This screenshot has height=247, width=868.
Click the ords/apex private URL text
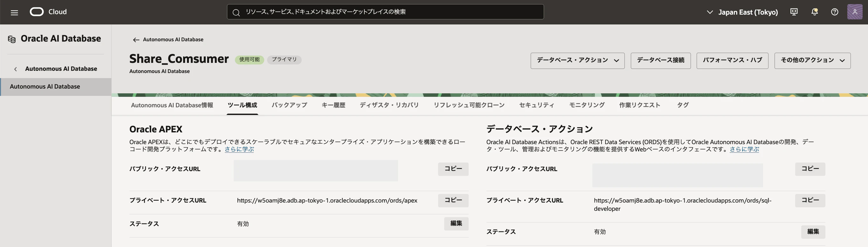click(327, 201)
